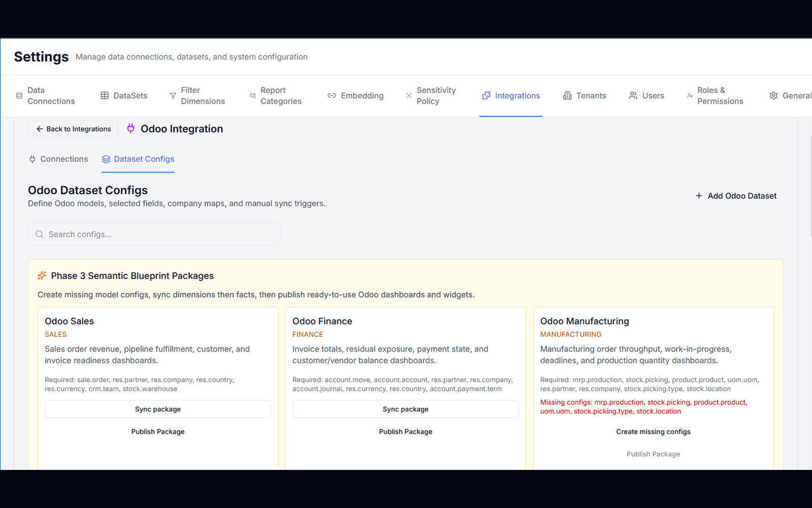The height and width of the screenshot is (508, 812).
Task: Click the Odoo Finance card title
Action: (x=322, y=321)
